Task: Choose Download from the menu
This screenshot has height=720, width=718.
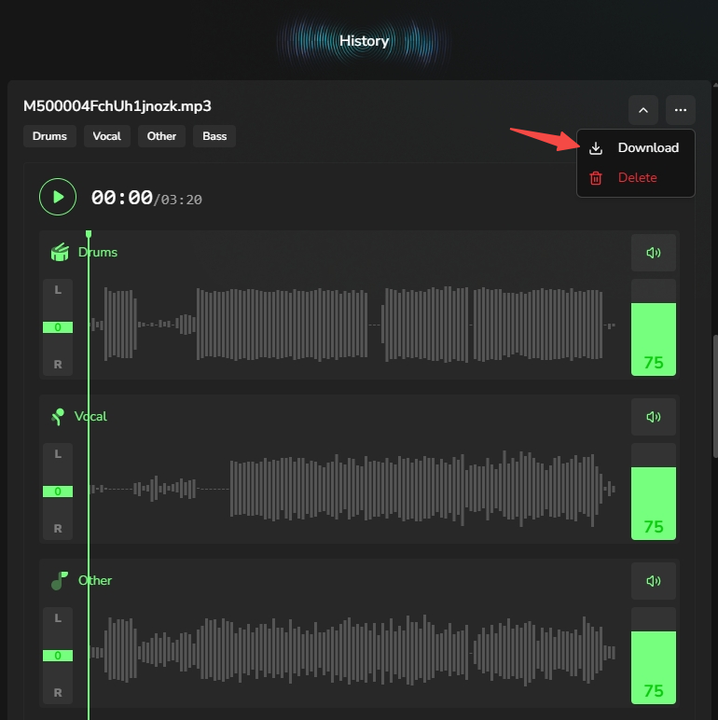Action: tap(636, 148)
